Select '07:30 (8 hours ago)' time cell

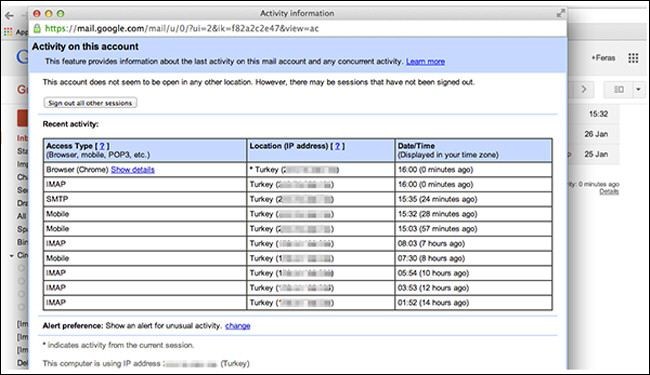coord(473,259)
